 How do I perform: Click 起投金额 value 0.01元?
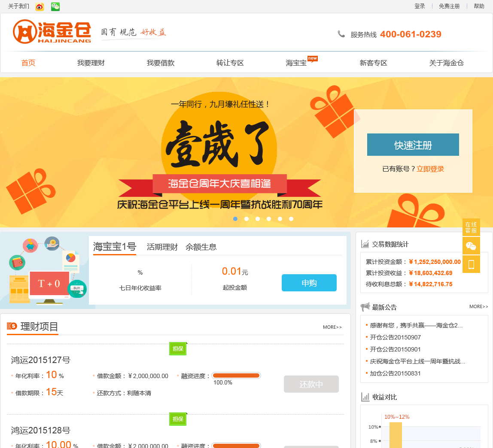pyautogui.click(x=235, y=271)
